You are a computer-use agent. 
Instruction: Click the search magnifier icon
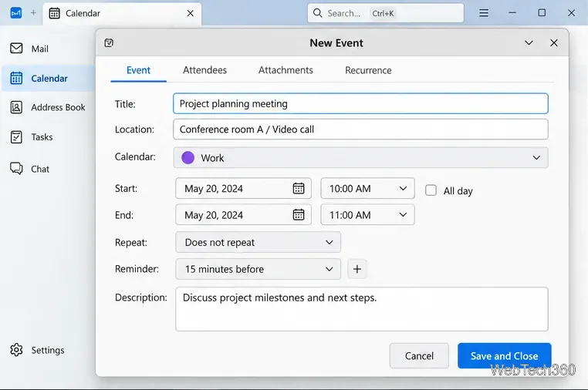318,13
